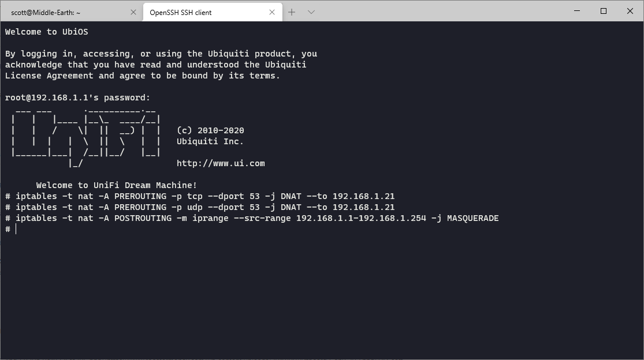Click the root@192.168.1.1's password prompt line

click(x=77, y=97)
